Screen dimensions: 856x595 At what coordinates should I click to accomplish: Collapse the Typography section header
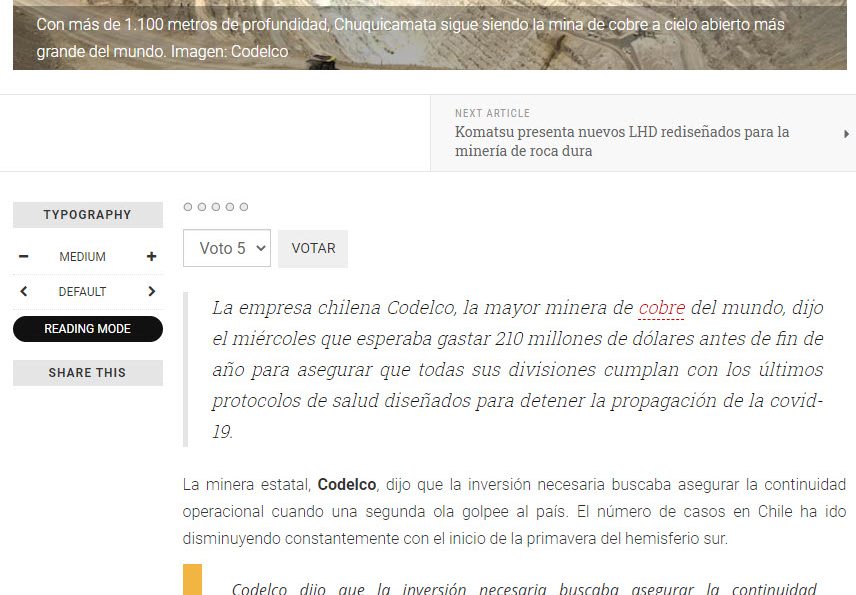click(88, 215)
